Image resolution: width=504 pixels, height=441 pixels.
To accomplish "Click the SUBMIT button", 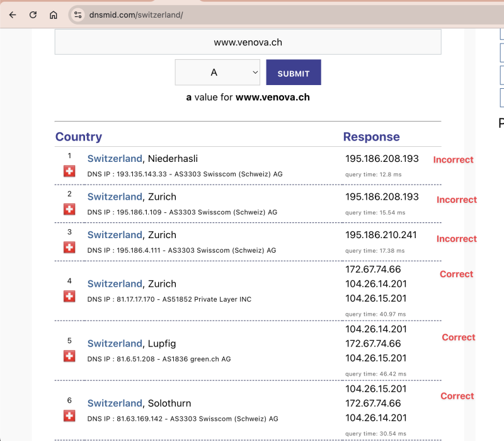I will 293,72.
